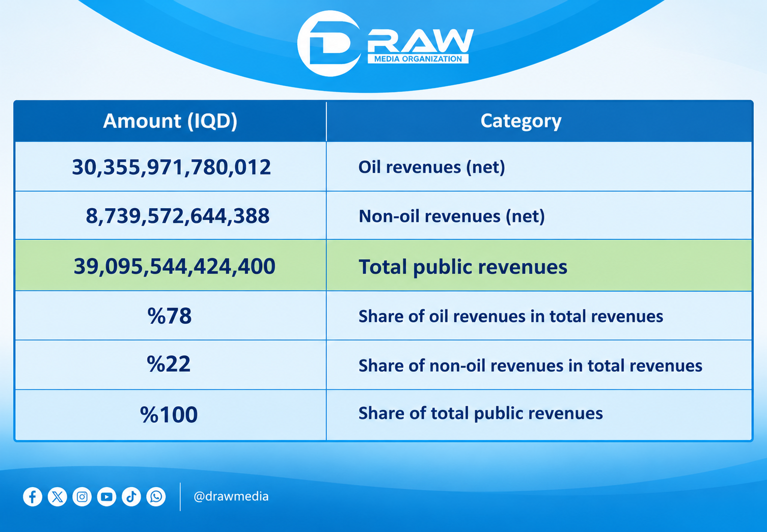
Task: Click the Oil revenues (net) cell
Action: pos(539,166)
